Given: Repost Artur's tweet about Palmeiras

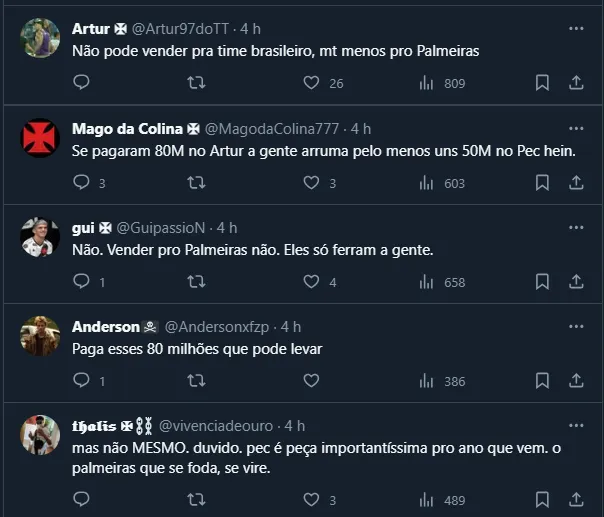Looking at the screenshot, I should [197, 83].
